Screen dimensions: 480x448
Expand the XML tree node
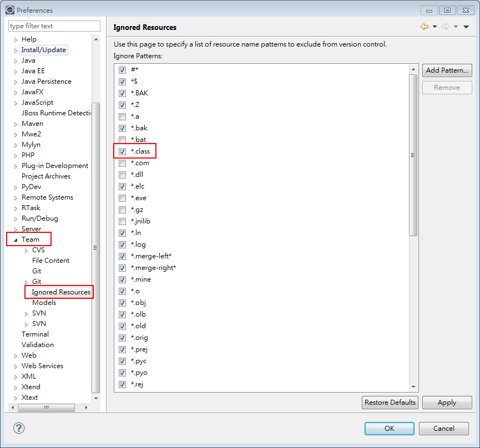point(16,376)
